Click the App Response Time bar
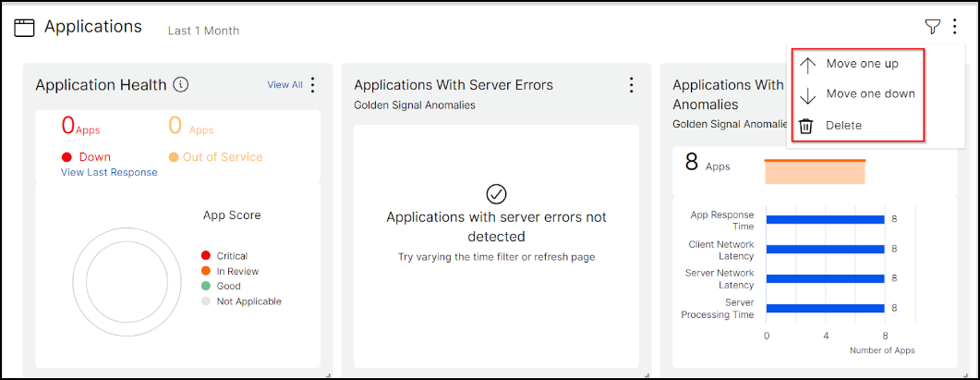 tap(825, 220)
